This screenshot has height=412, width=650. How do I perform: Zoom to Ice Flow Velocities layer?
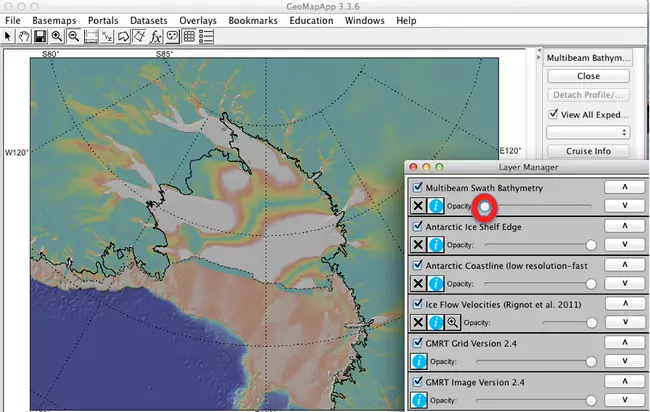453,322
